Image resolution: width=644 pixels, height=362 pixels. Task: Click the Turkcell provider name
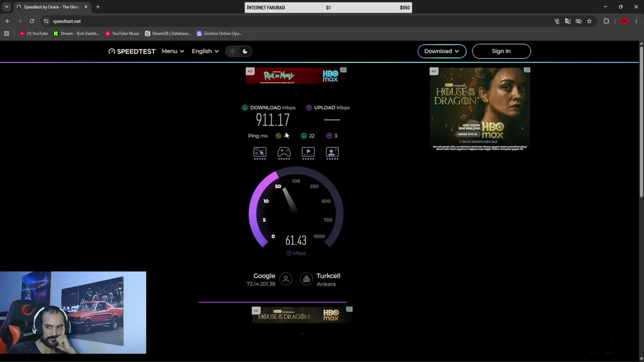coord(328,276)
